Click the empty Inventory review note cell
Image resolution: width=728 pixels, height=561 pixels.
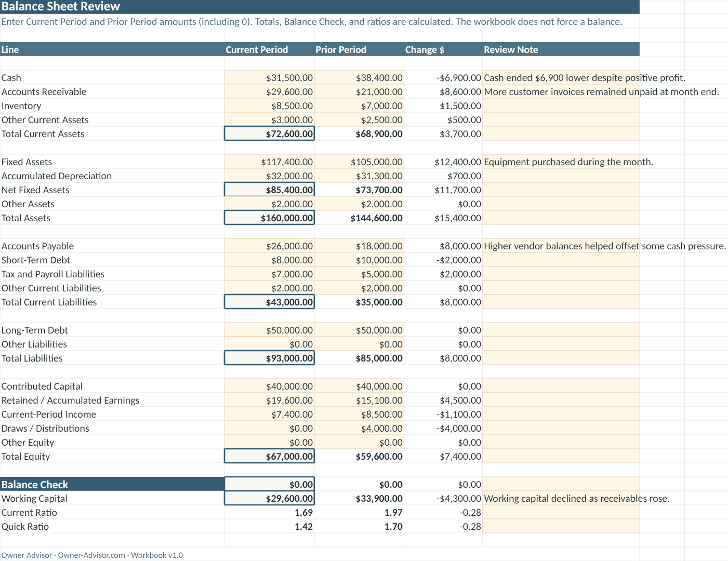(x=561, y=105)
